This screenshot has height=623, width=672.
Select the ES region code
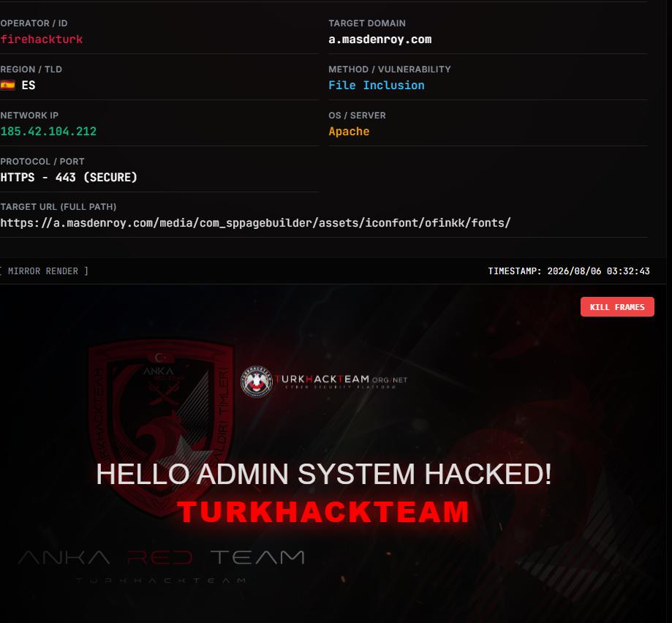coord(29,86)
